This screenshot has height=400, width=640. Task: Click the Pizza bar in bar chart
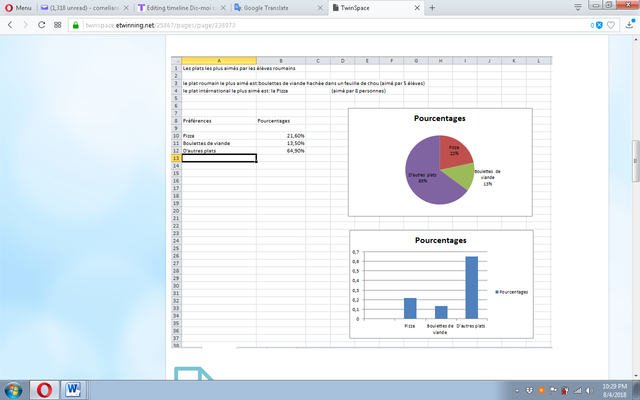[x=410, y=308]
